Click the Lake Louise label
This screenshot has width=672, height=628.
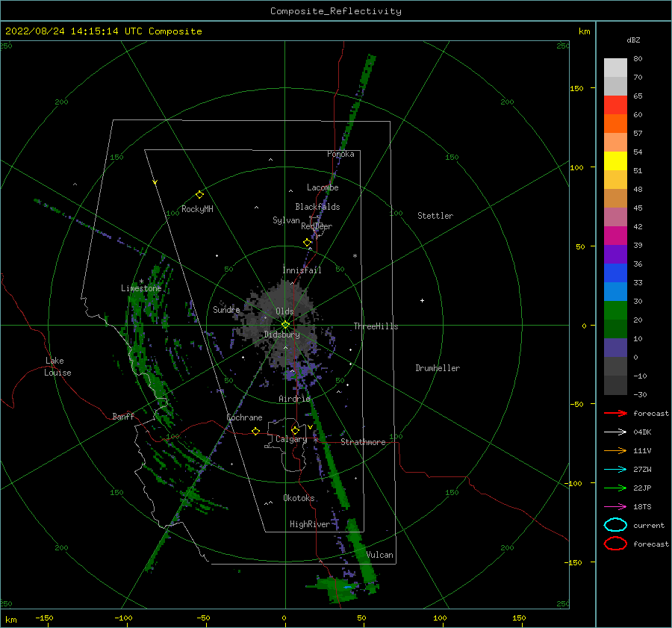[57, 367]
